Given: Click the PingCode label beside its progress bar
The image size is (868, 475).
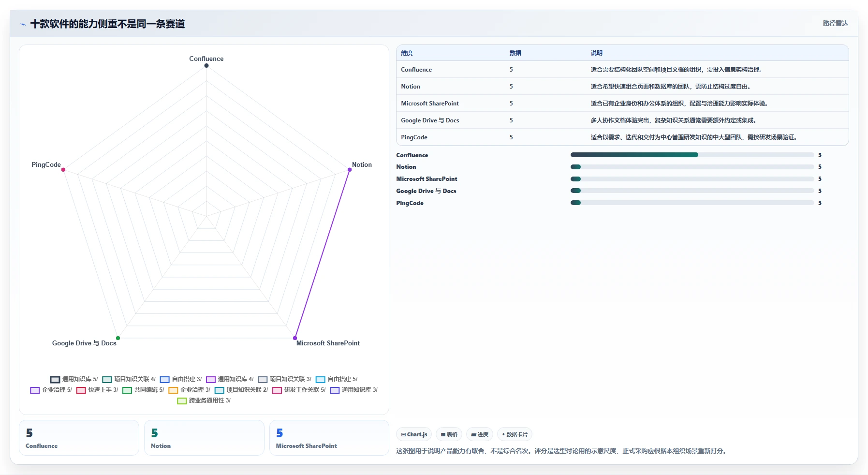Looking at the screenshot, I should (x=410, y=203).
